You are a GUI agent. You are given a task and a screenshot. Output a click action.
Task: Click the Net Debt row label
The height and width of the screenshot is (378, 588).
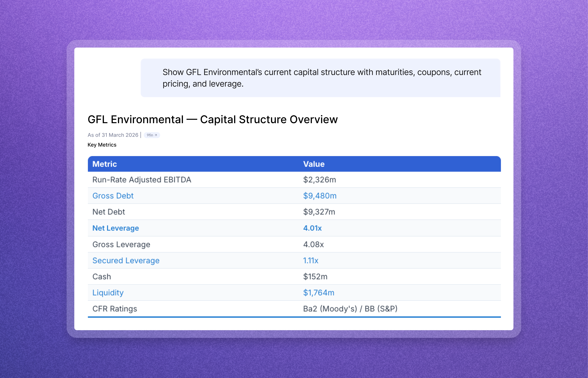(x=109, y=212)
